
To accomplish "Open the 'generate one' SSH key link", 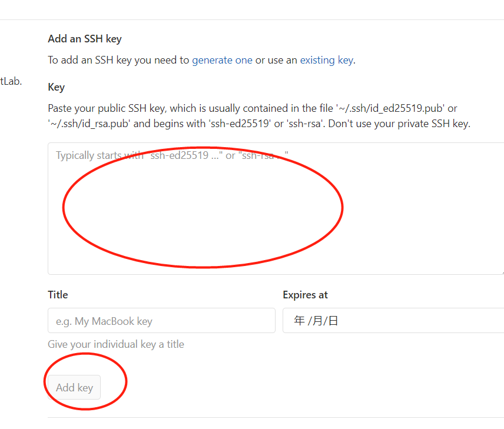I will click(222, 60).
